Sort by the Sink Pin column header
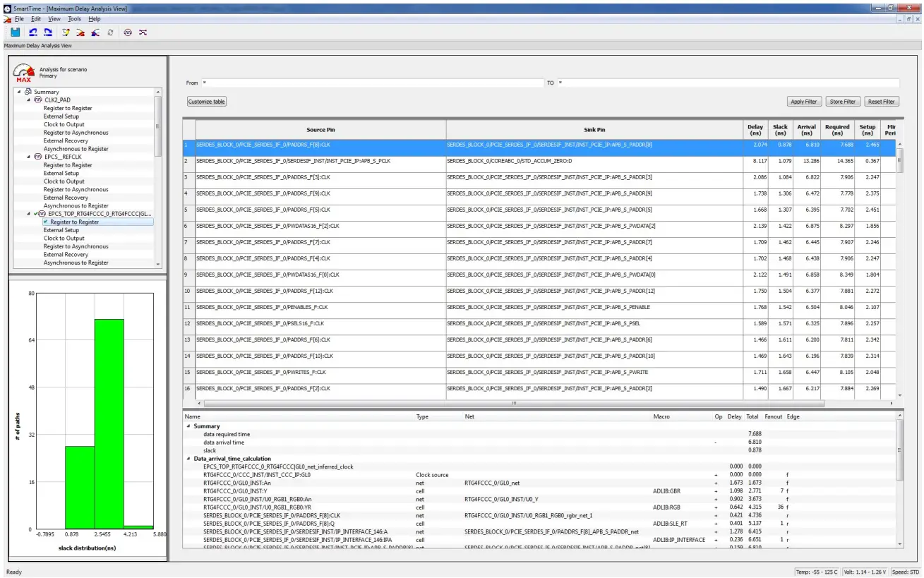 click(595, 130)
